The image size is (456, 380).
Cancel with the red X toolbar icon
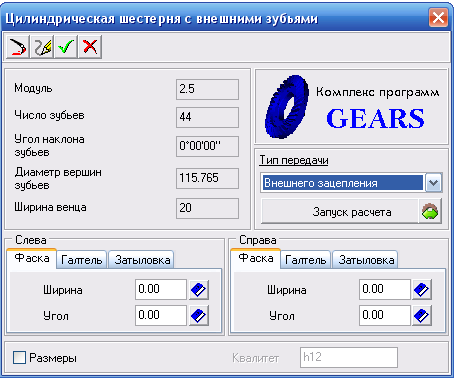[x=90, y=47]
